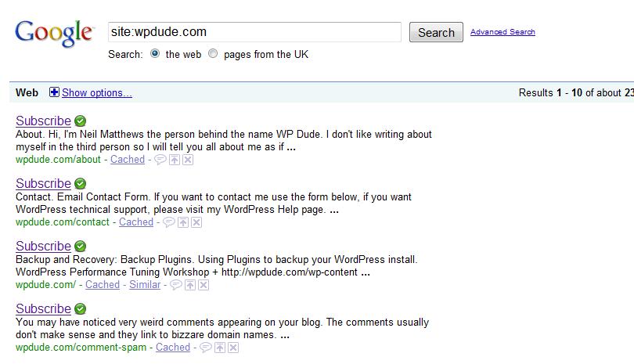Remove the wpdude.com/ homepage result with the X icon
The width and height of the screenshot is (634, 364).
click(204, 285)
